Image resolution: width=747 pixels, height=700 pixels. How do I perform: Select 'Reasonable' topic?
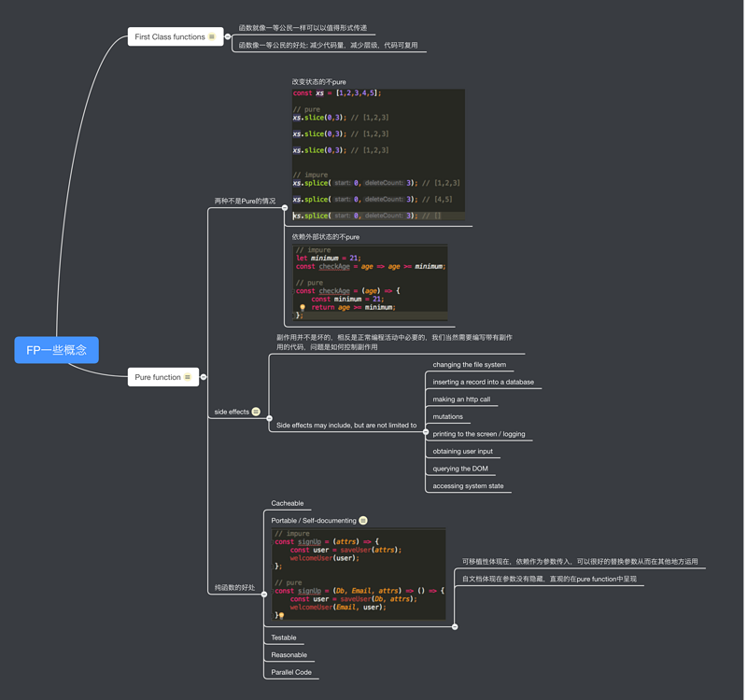289,655
